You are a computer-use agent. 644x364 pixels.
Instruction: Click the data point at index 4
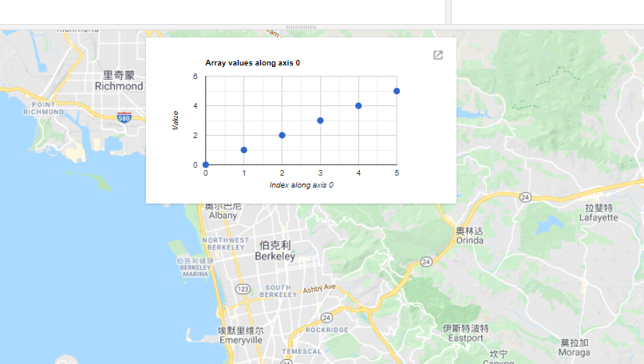358,105
